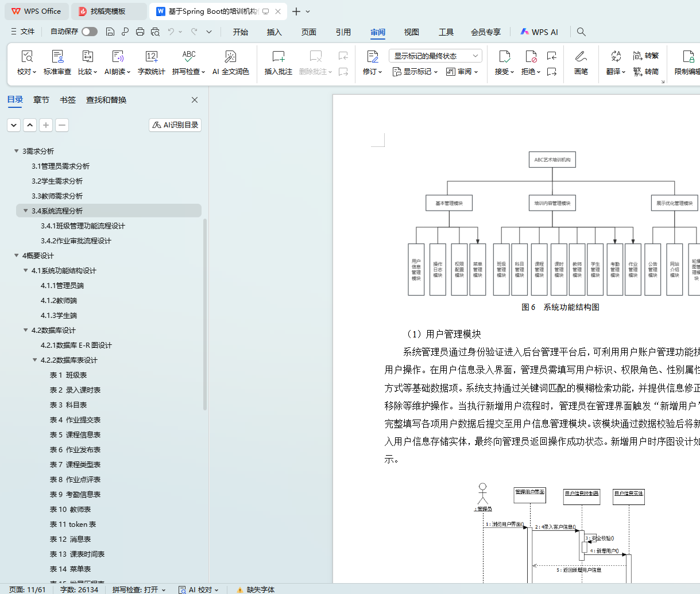700x594 pixels.
Task: Toggle the auto-save (自动保存) switch
Action: click(90, 32)
